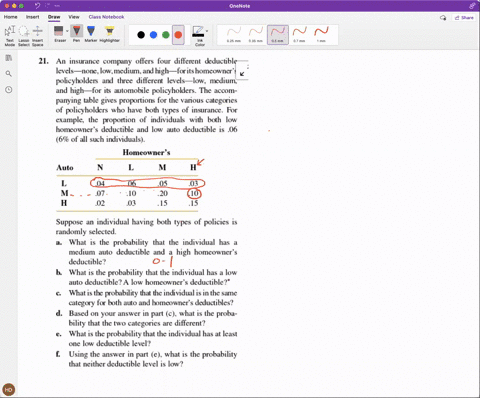The height and width of the screenshot is (398, 480).
Task: Choose the blue ink color
Action: coord(153,35)
